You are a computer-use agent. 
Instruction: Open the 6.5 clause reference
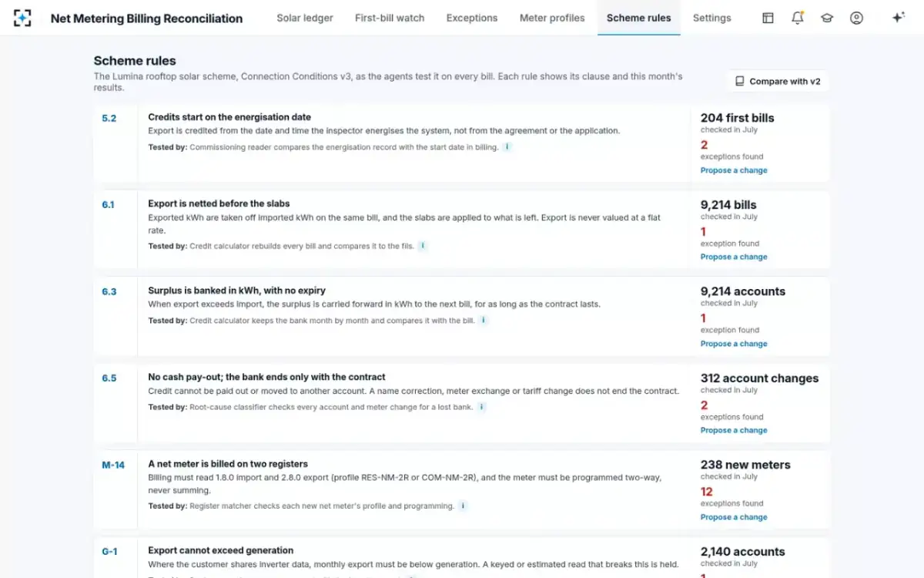tap(109, 378)
